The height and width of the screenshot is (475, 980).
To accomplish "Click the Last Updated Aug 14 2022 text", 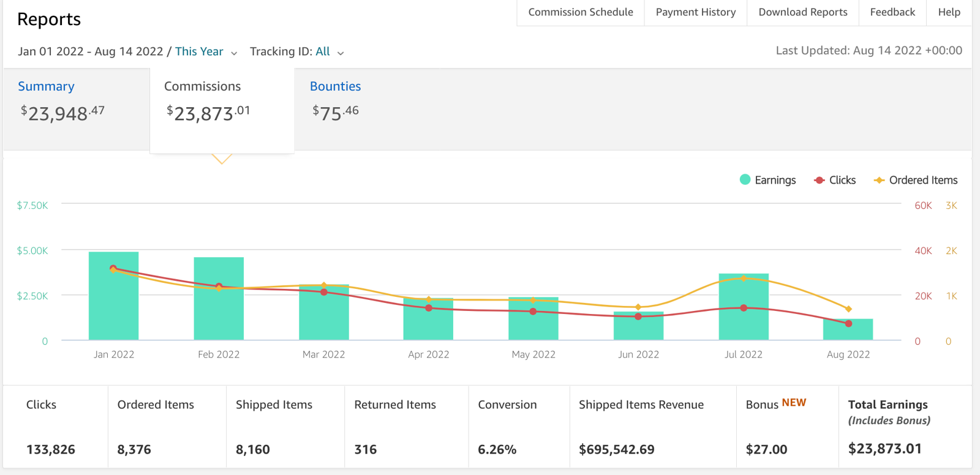I will [869, 50].
